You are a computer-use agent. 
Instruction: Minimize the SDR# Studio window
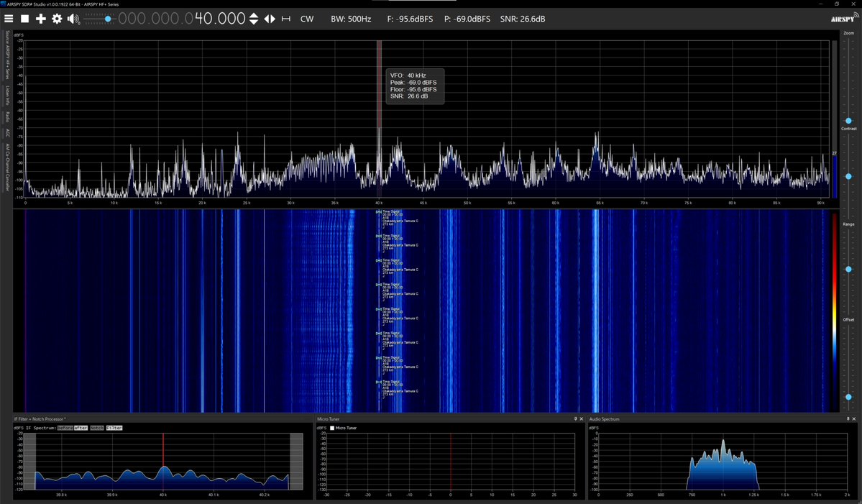coord(820,4)
